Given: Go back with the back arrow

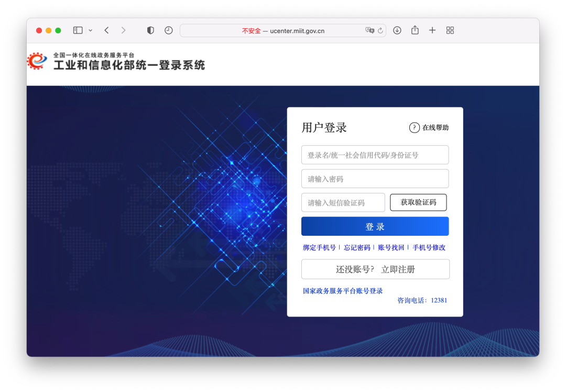Looking at the screenshot, I should (x=106, y=30).
